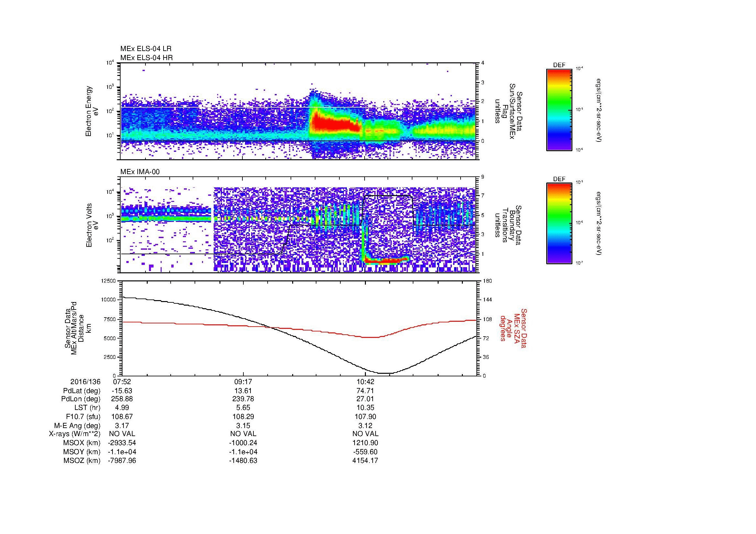Click the 07:52 time tick label
The width and height of the screenshot is (756, 534).
point(122,382)
